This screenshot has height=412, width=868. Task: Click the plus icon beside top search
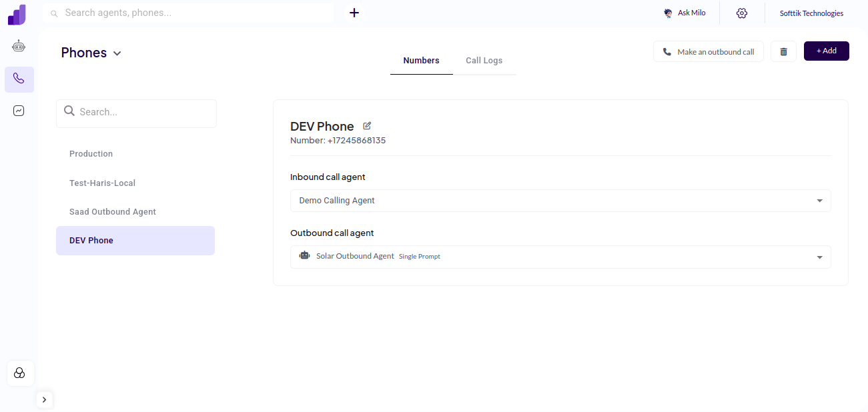[x=354, y=13]
